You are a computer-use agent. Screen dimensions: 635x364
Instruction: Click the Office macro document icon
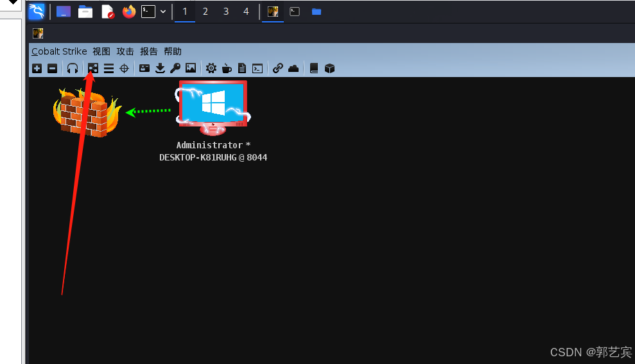tap(242, 69)
